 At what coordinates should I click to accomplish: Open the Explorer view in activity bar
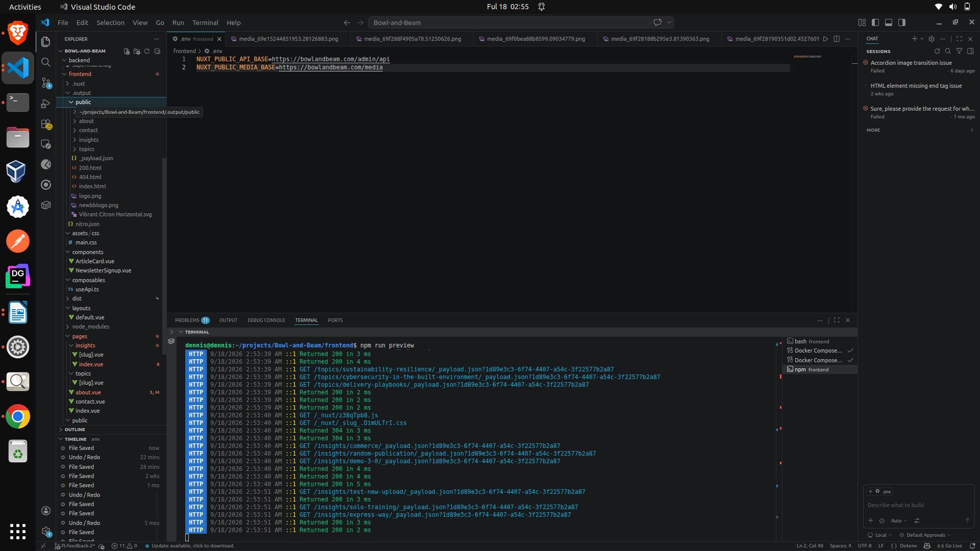(x=46, y=42)
